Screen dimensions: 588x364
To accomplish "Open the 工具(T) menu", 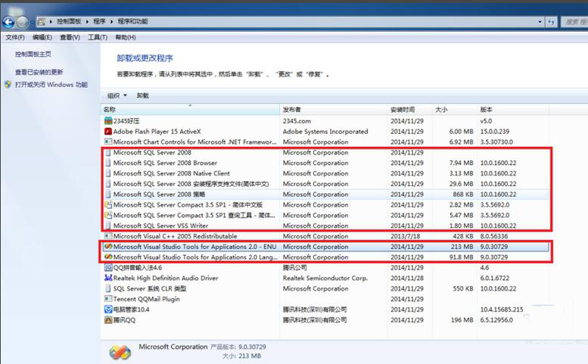I will click(x=98, y=37).
